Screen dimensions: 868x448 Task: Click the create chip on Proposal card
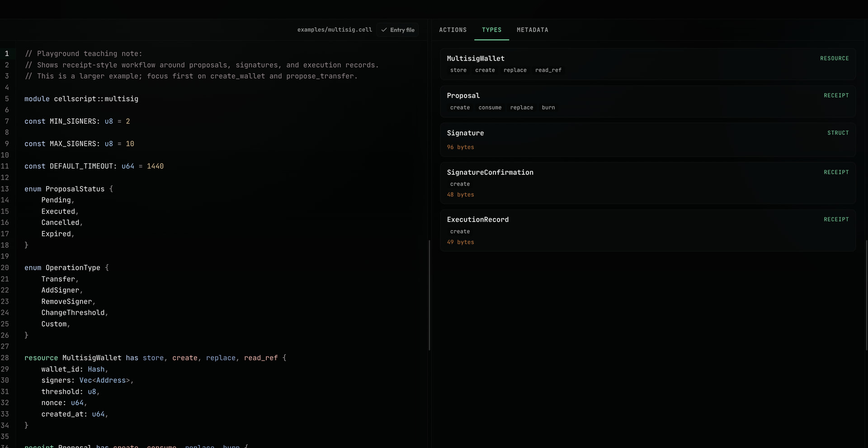point(460,107)
